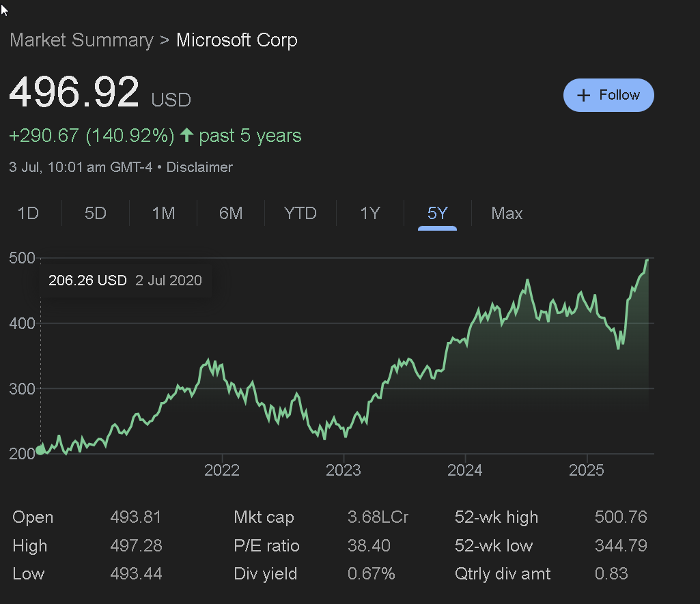The image size is (700, 604).
Task: Click the 52-wk high value 500.76
Action: pos(621,517)
